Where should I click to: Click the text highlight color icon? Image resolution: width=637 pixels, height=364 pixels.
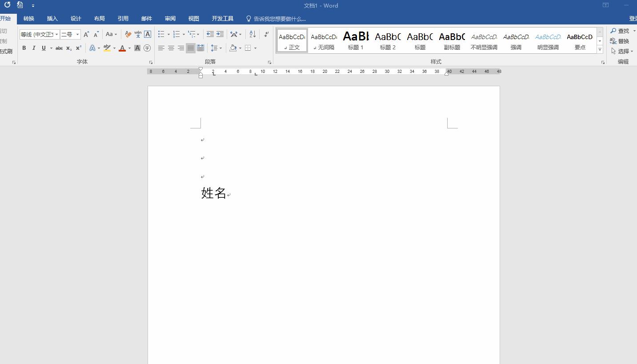(107, 48)
